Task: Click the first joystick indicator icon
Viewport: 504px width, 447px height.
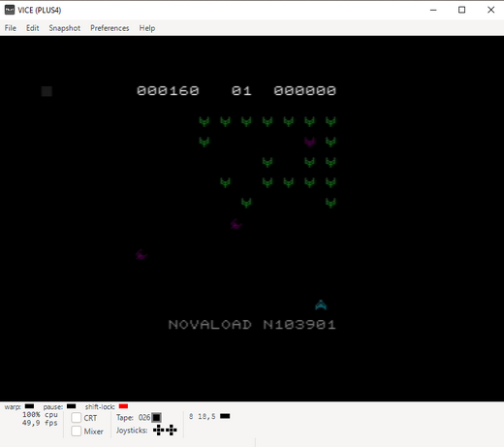Action: click(x=159, y=431)
